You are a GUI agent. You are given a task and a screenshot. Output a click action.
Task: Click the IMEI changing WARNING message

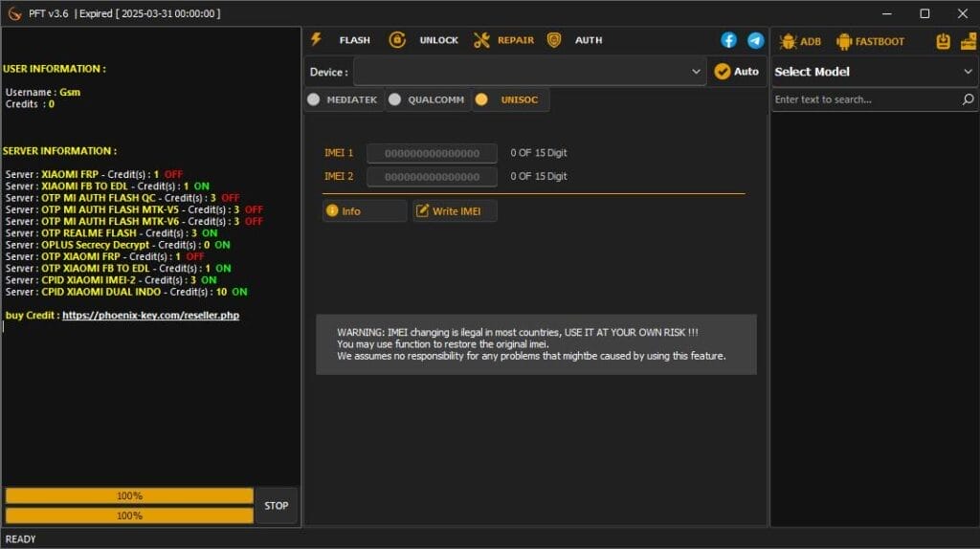(x=536, y=344)
